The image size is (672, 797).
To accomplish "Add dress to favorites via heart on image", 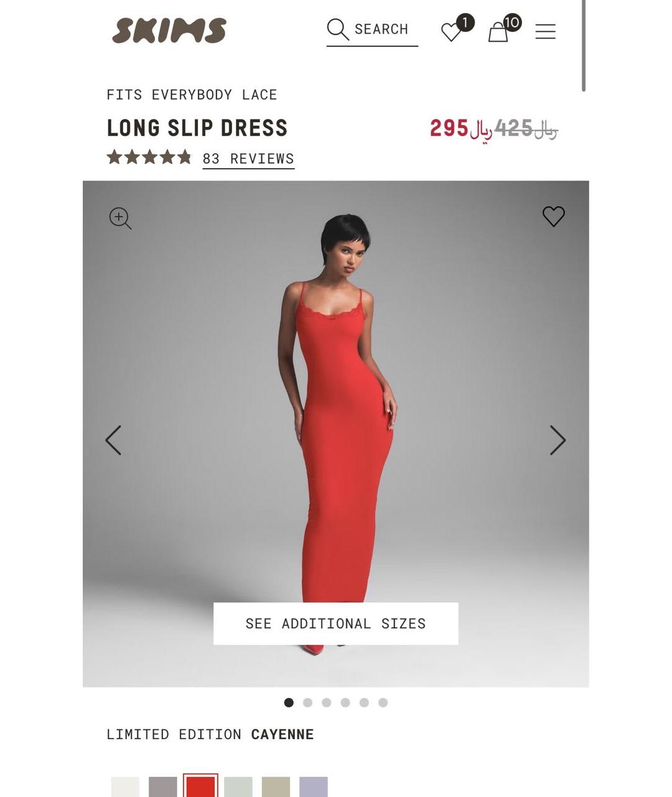I will (x=553, y=216).
